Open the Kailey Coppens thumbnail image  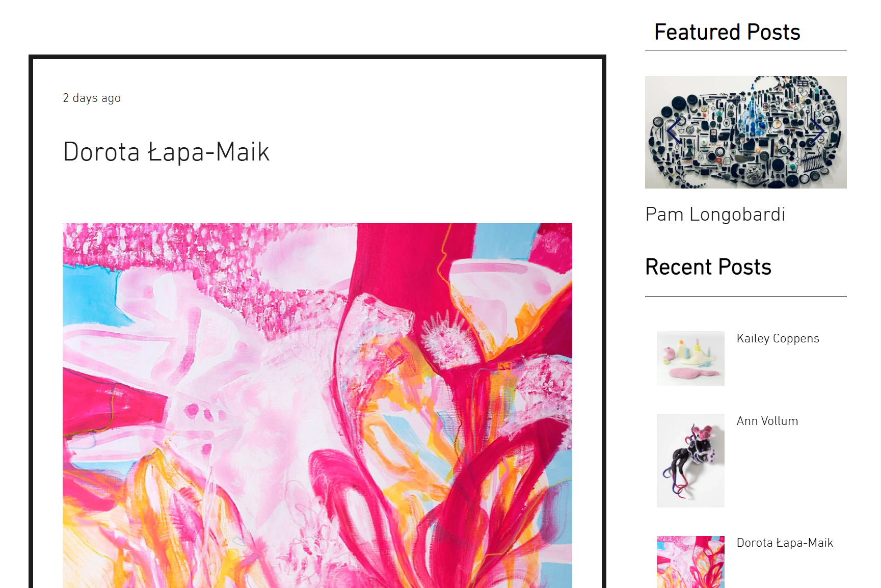[x=690, y=358]
